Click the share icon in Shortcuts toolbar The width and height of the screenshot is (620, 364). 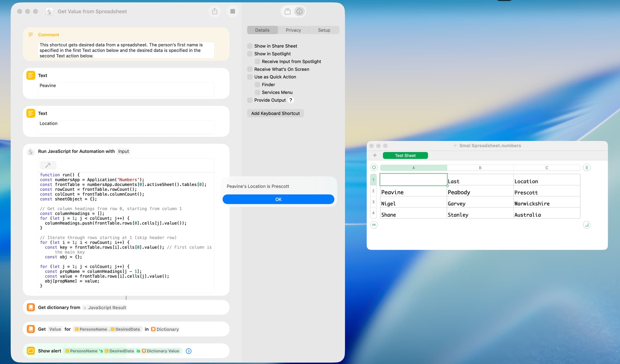pyautogui.click(x=214, y=12)
